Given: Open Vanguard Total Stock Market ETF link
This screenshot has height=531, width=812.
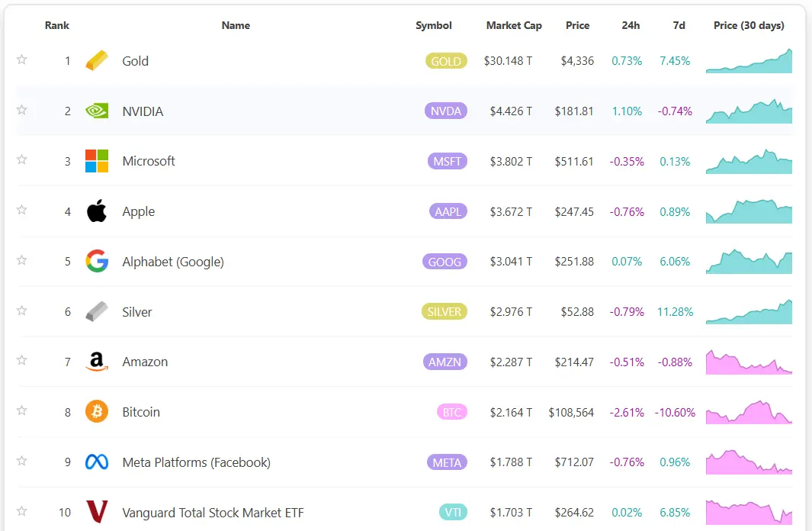Looking at the screenshot, I should pos(213,513).
